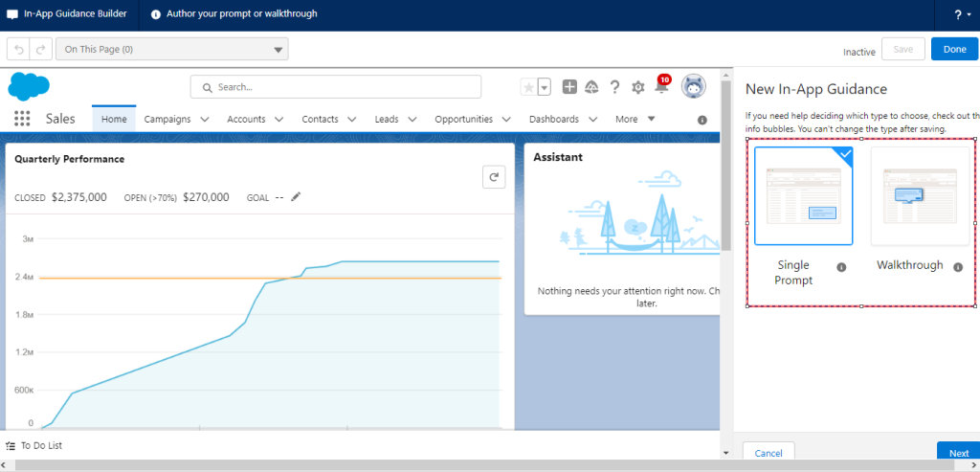Select the Single Prompt type card

click(x=803, y=195)
